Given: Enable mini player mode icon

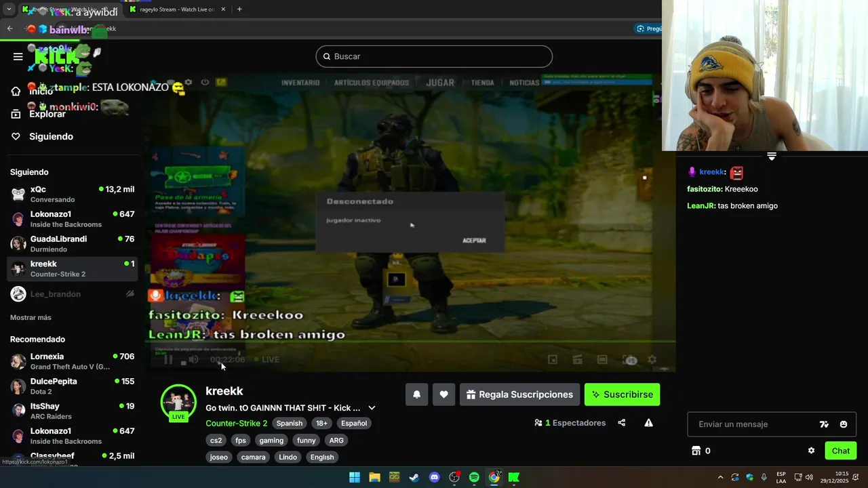Looking at the screenshot, I should click(x=553, y=360).
